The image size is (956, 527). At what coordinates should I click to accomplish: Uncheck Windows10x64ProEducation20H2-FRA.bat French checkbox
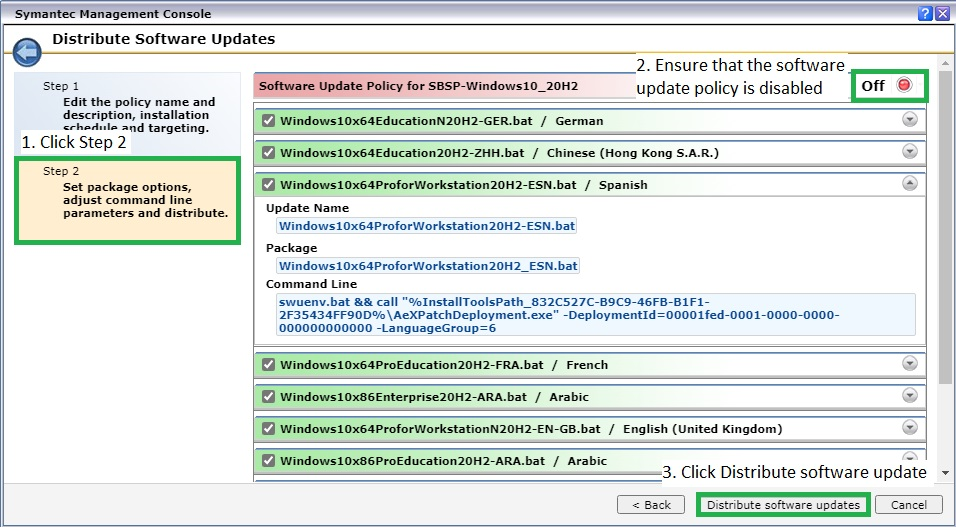pos(268,365)
